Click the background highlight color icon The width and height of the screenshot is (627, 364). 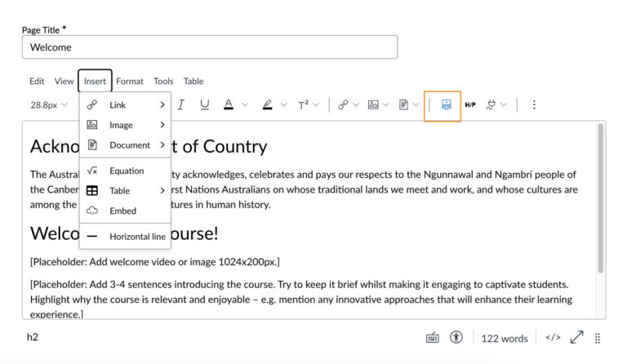click(x=266, y=104)
